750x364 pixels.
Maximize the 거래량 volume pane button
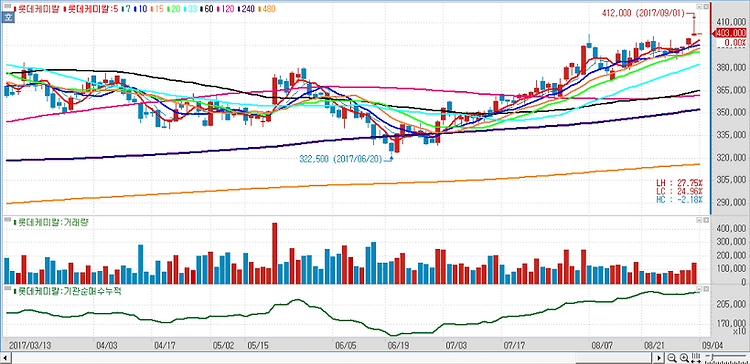[705, 220]
